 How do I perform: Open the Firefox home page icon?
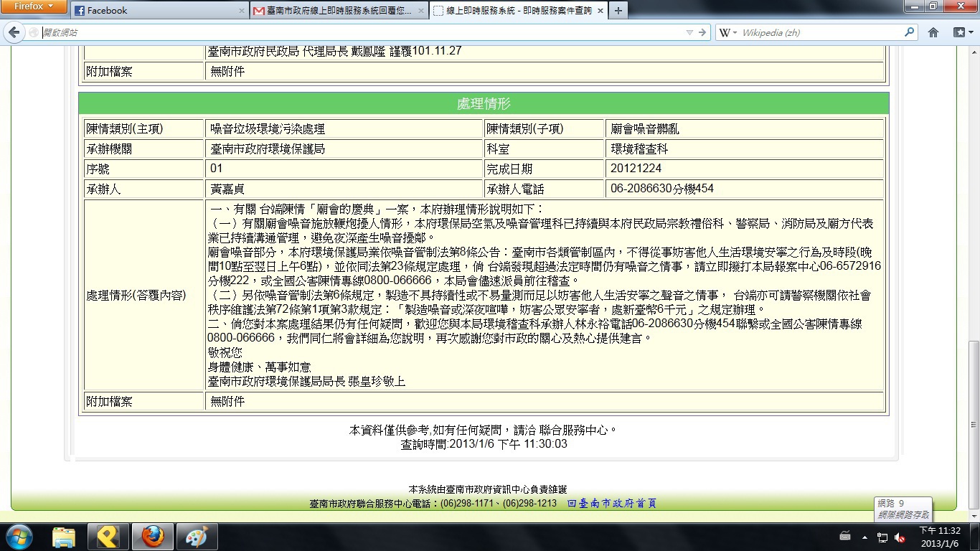point(933,32)
